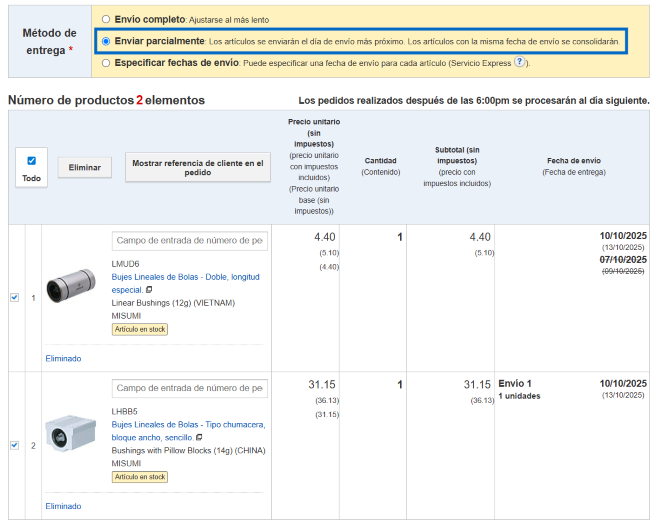Viewport: 660px width, 521px height.
Task: Click 'Eliminado' link under the LMUD6 item
Action: point(63,358)
